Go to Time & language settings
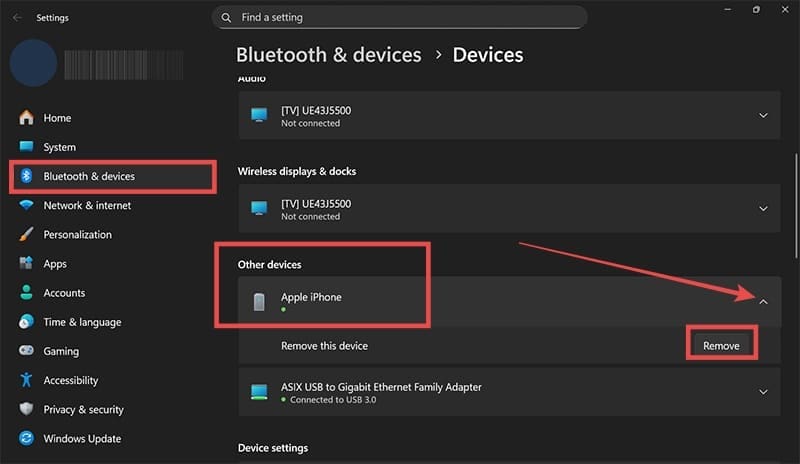 pyautogui.click(x=82, y=322)
